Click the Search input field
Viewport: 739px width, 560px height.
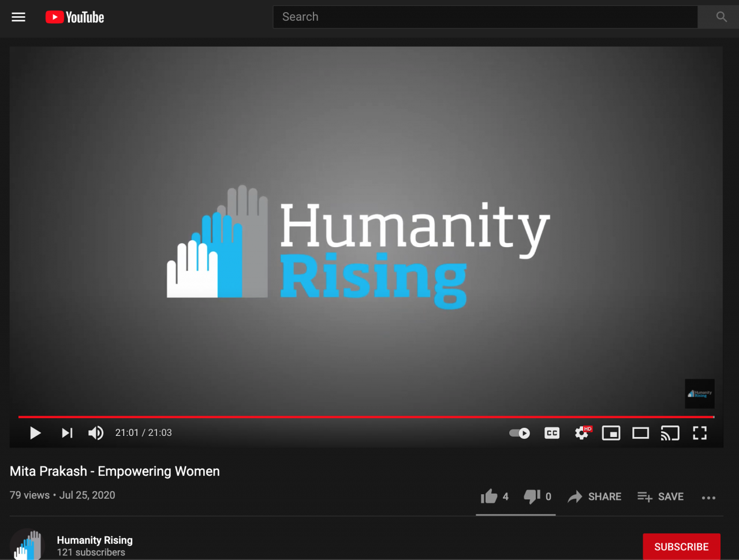click(x=485, y=17)
